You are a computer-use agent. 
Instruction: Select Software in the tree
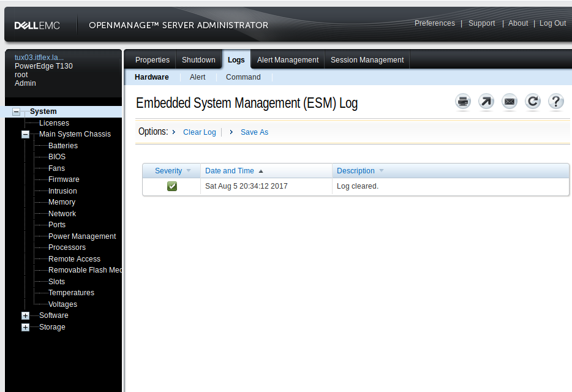(x=54, y=315)
